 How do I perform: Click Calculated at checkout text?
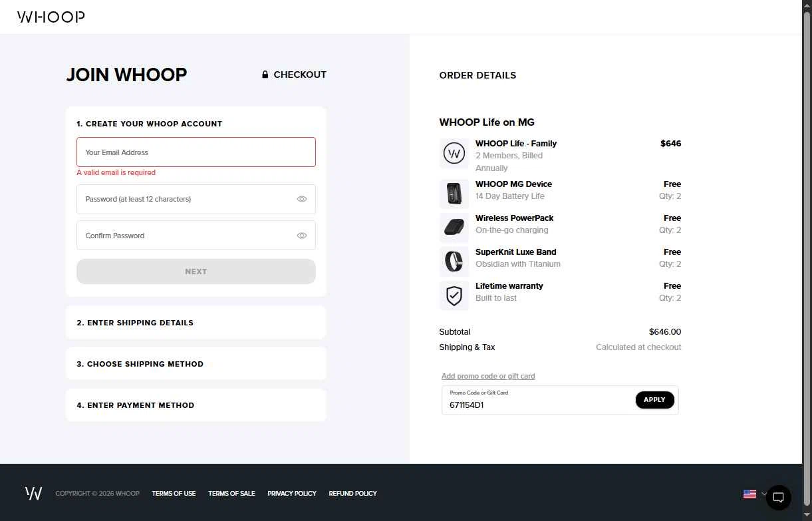(638, 347)
